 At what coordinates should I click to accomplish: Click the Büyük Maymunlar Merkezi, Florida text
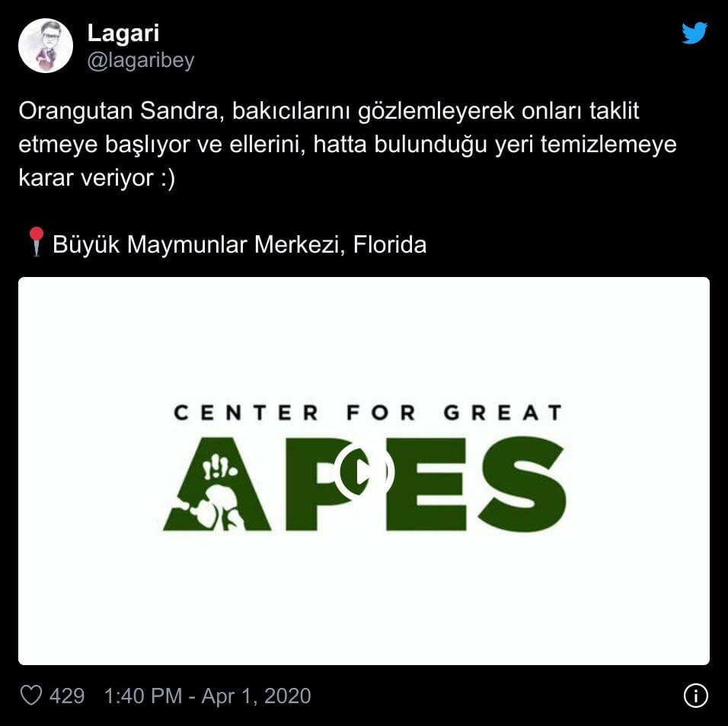239,244
